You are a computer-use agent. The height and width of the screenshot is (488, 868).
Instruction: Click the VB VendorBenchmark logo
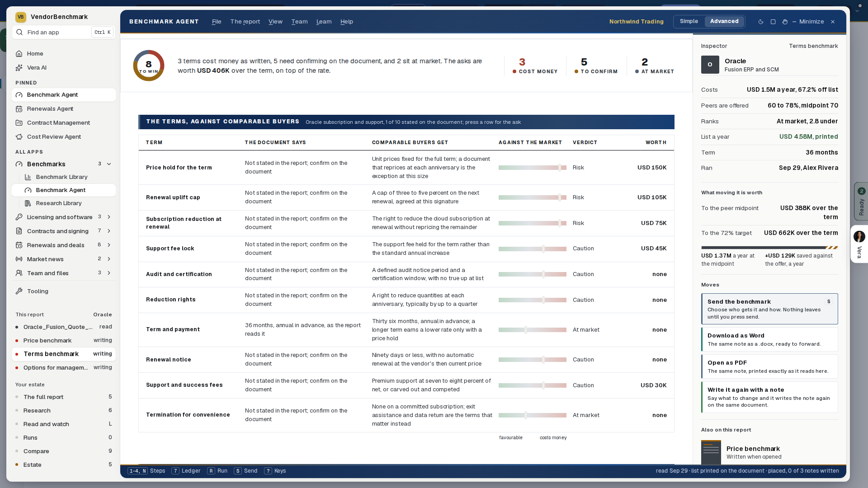[21, 17]
